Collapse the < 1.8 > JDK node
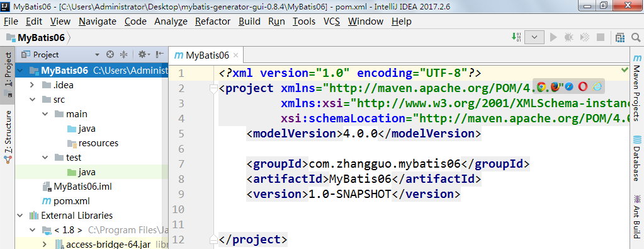Image resolution: width=644 pixels, height=249 pixels. tap(33, 229)
